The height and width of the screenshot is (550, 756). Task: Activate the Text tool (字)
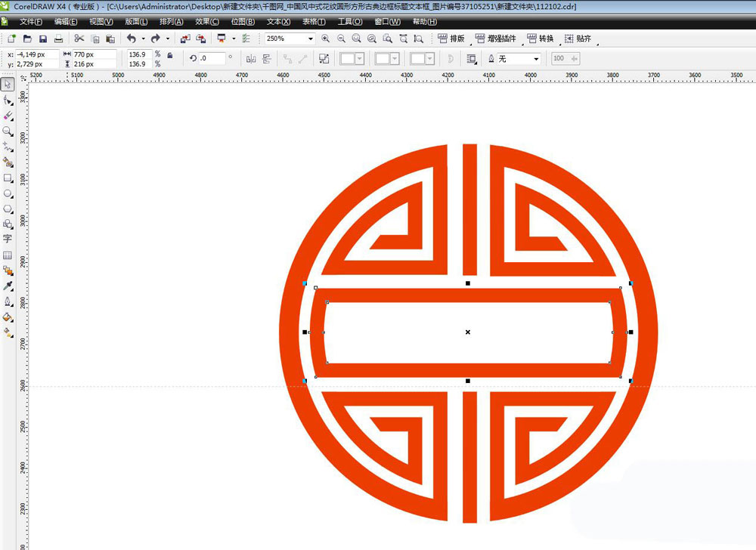point(8,239)
